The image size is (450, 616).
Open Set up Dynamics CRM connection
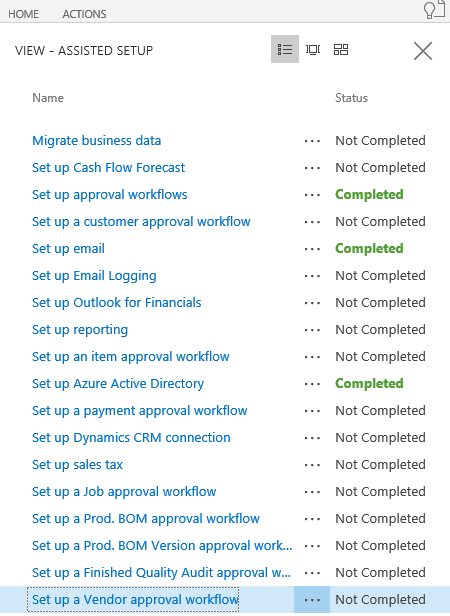tap(131, 438)
